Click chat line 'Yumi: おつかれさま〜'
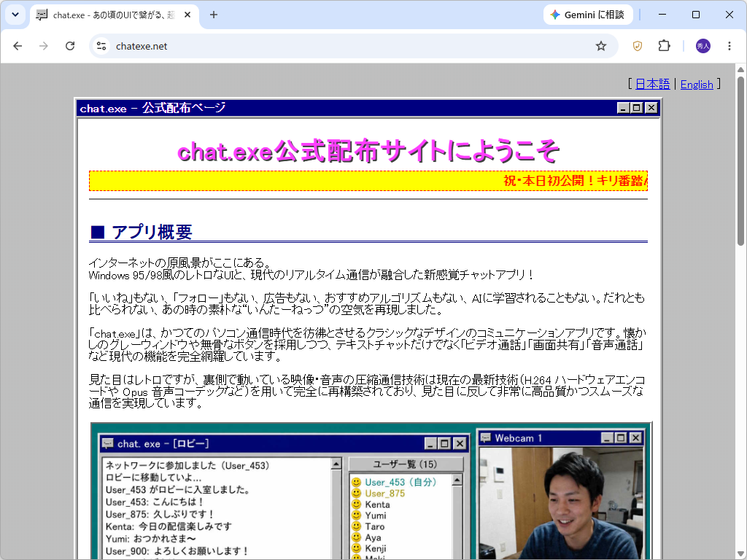The height and width of the screenshot is (560, 747). pyautogui.click(x=150, y=539)
